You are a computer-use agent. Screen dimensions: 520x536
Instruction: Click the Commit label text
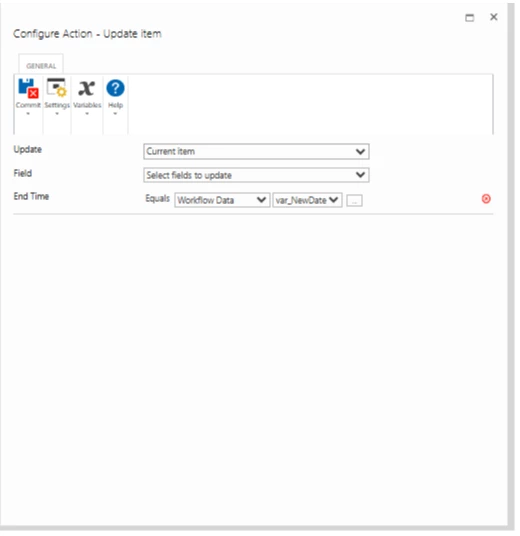28,105
